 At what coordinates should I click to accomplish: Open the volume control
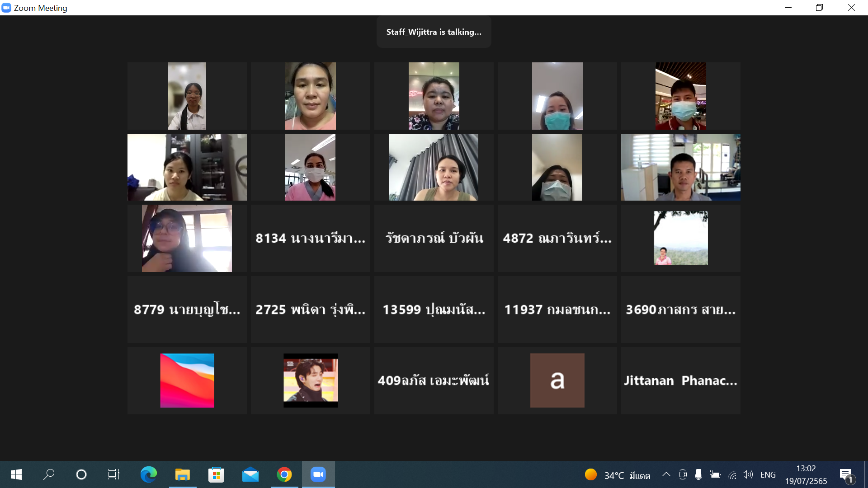748,474
